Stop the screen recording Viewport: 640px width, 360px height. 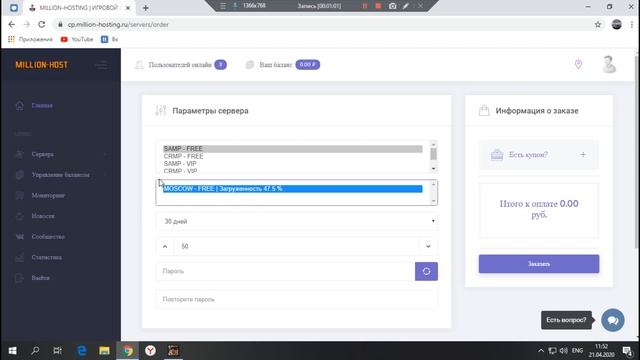coord(378,6)
